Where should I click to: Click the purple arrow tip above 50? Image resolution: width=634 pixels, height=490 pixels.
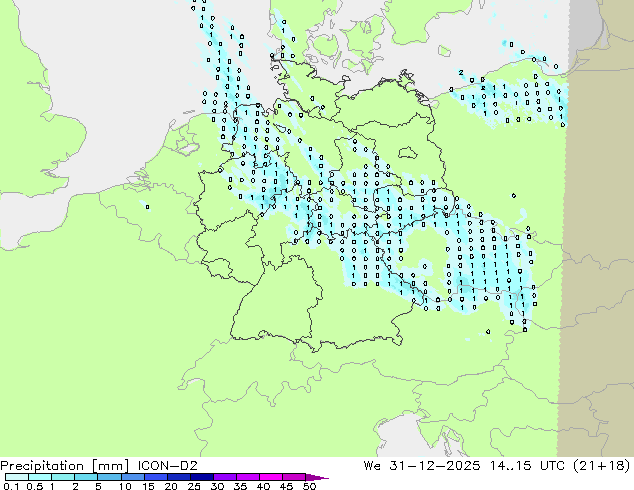click(317, 477)
